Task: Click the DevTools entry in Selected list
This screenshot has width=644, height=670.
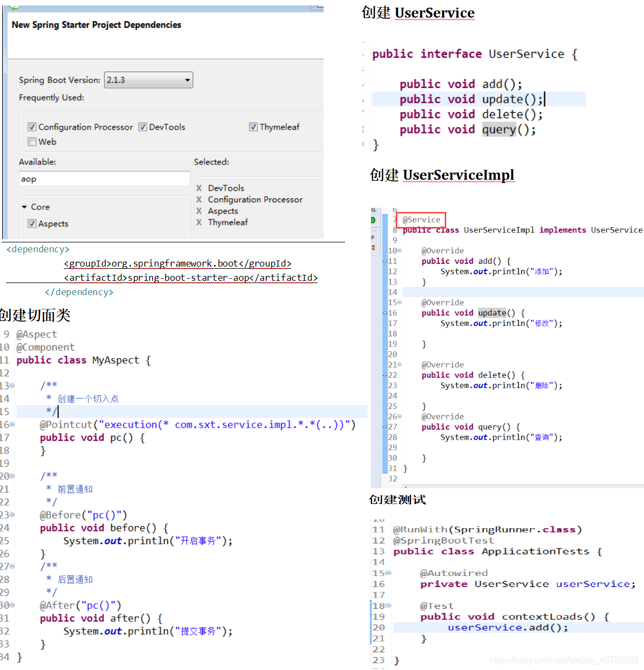Action: (226, 188)
